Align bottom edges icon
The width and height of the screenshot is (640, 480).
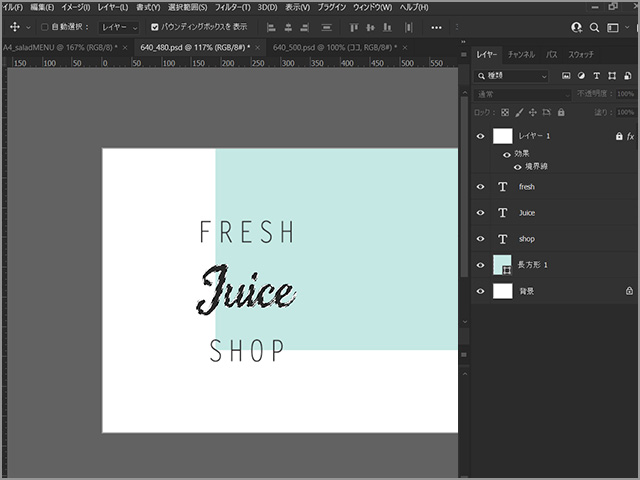[x=387, y=27]
